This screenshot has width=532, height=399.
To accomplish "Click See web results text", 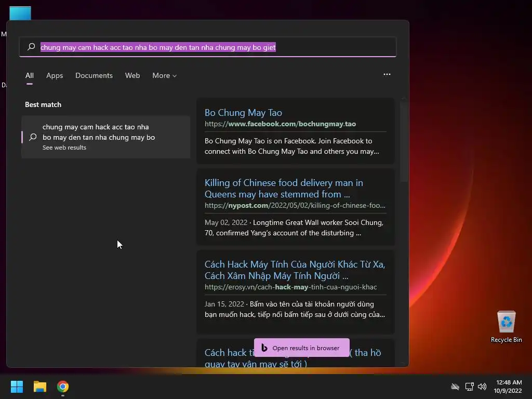I will click(x=64, y=148).
